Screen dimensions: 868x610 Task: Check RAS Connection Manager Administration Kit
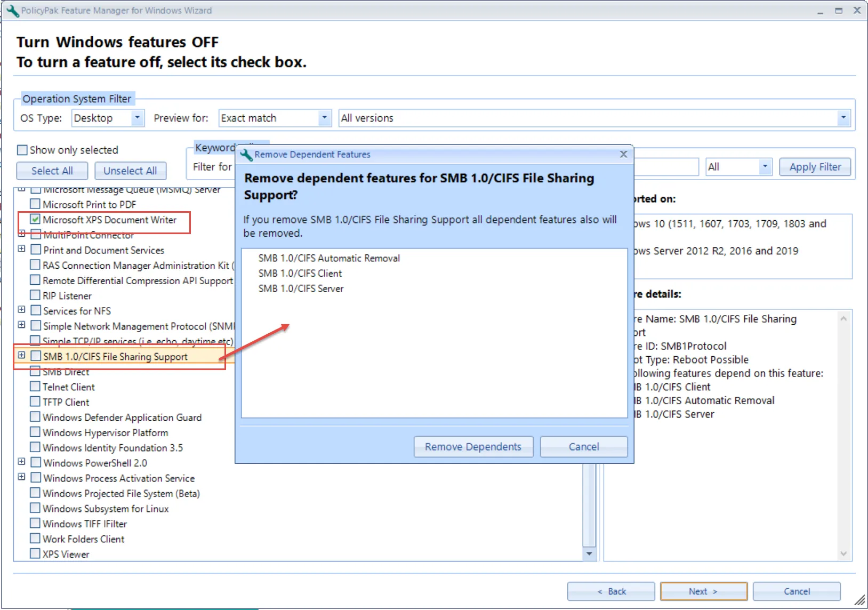click(35, 264)
